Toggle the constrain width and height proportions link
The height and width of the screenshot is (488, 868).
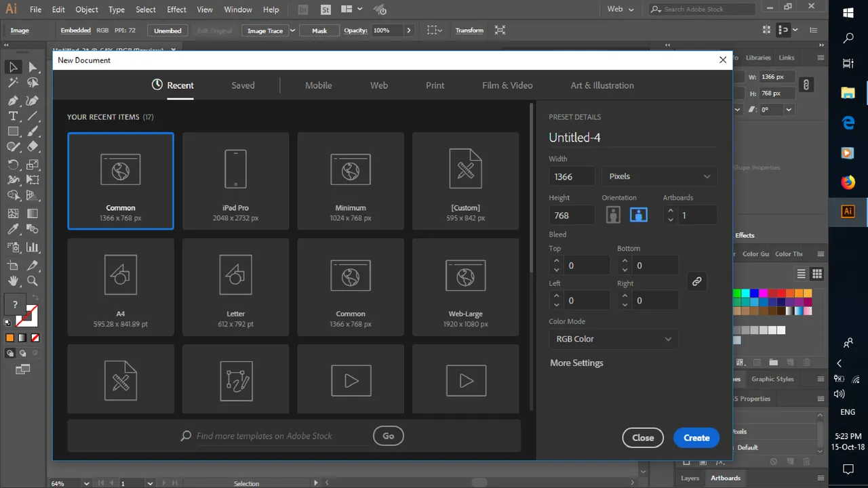pos(806,85)
